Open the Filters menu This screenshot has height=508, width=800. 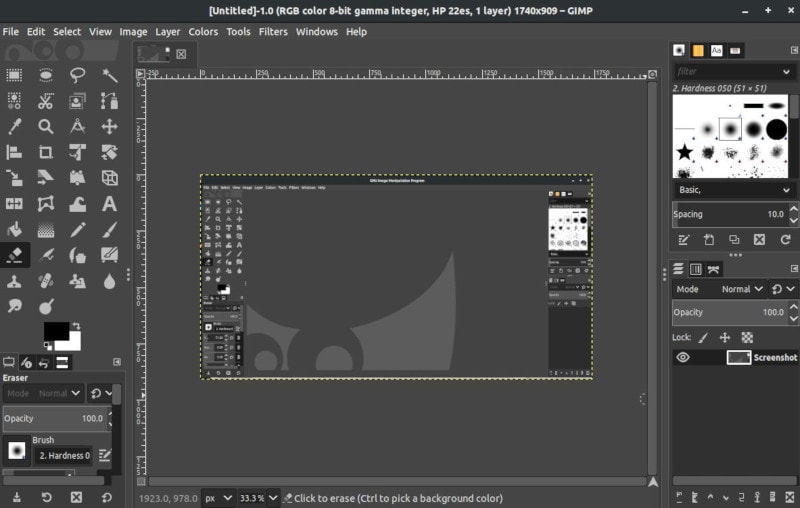(273, 32)
